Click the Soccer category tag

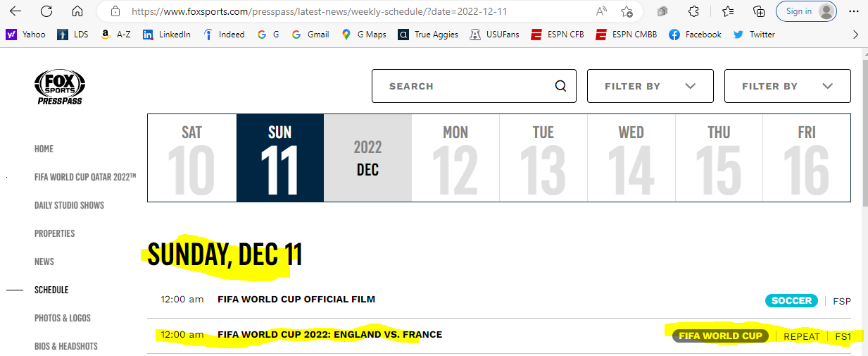791,300
